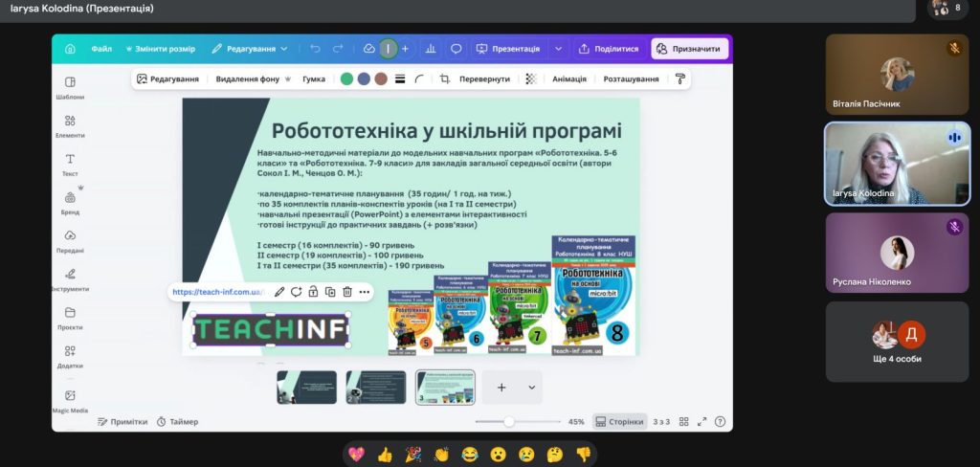
Task: Open the Шаблони templates panel
Action: (70, 87)
